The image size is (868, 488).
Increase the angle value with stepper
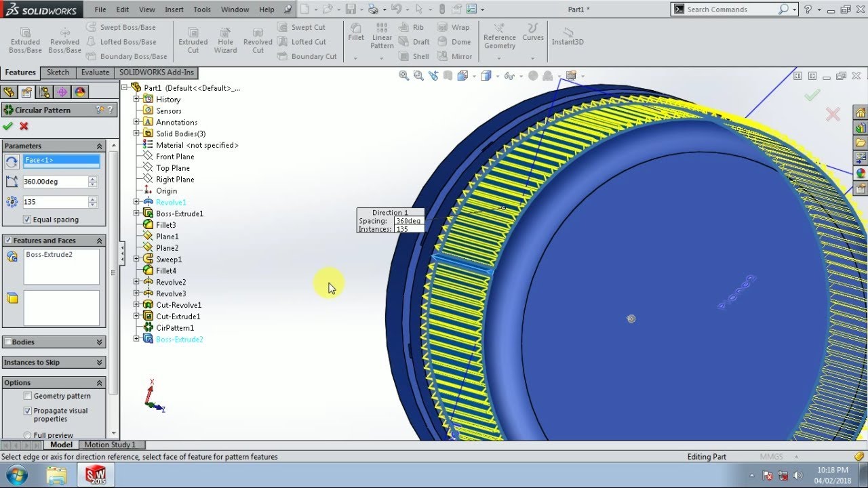[x=93, y=179]
